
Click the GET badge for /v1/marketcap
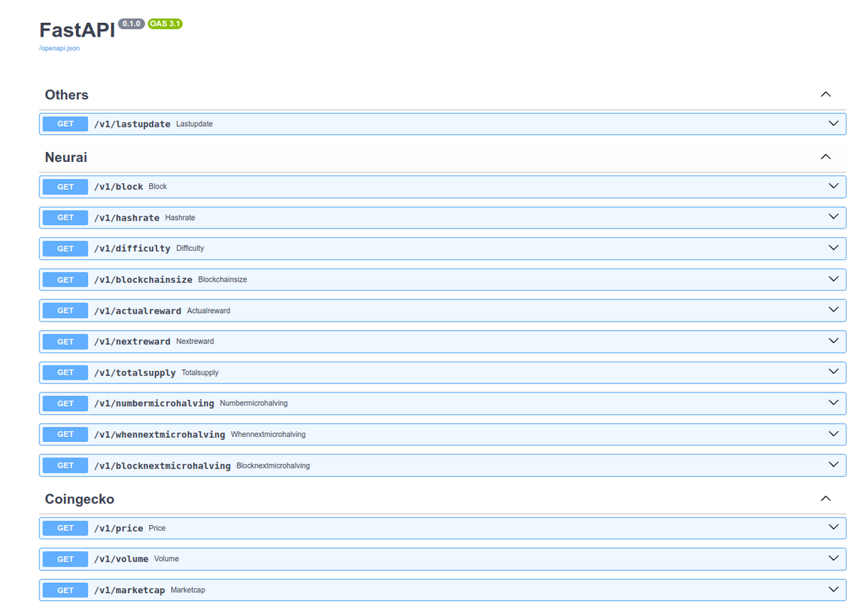(65, 590)
